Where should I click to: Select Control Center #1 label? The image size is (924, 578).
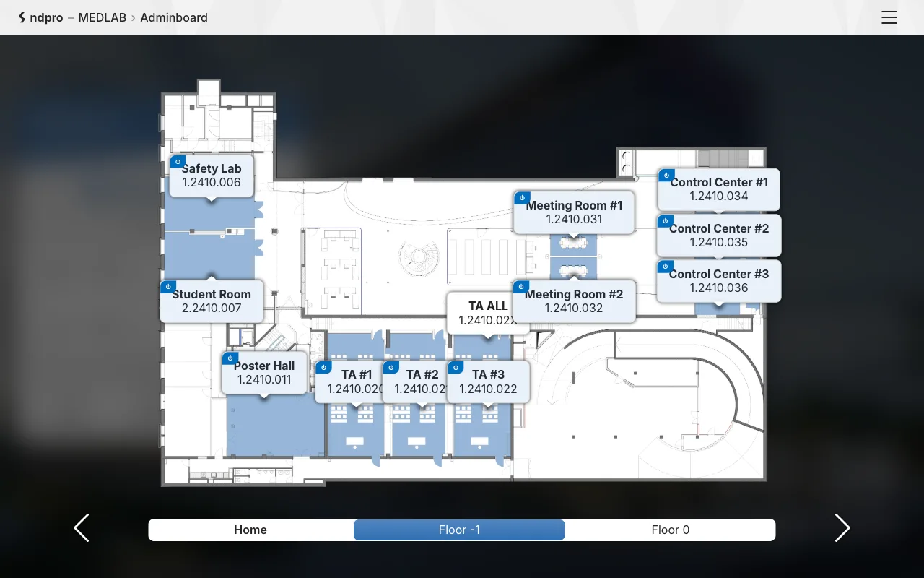tap(719, 189)
